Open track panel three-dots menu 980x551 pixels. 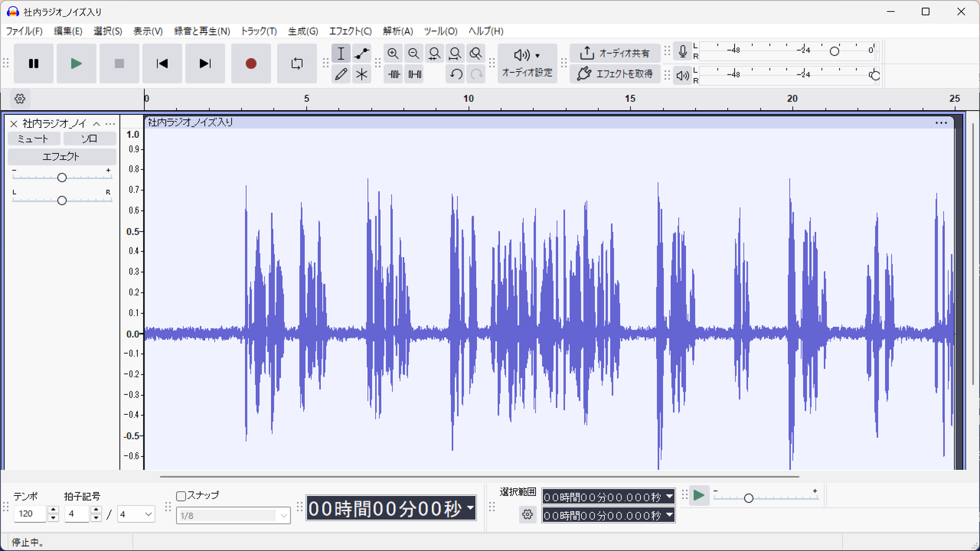(x=110, y=124)
